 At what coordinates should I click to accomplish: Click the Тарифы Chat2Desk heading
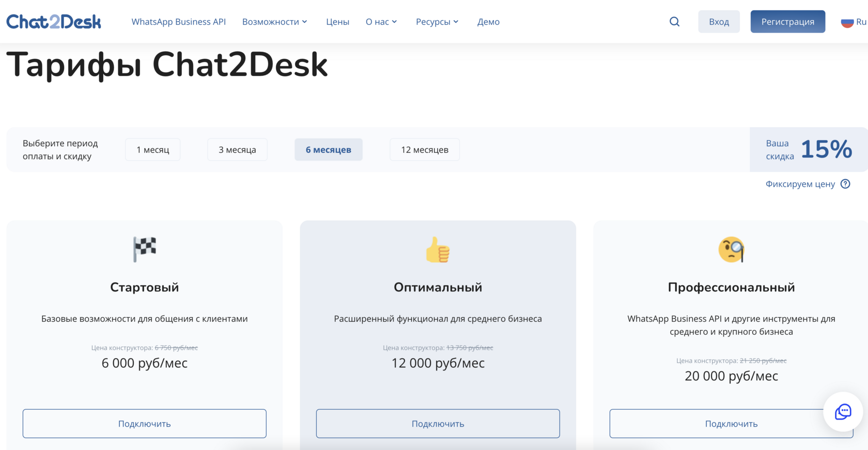(x=167, y=65)
